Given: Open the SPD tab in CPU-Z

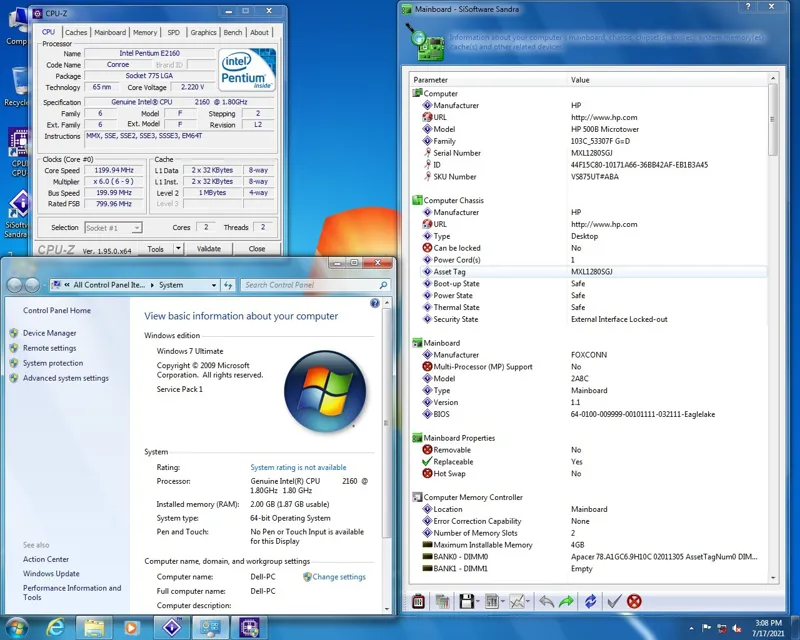Looking at the screenshot, I should (x=173, y=32).
